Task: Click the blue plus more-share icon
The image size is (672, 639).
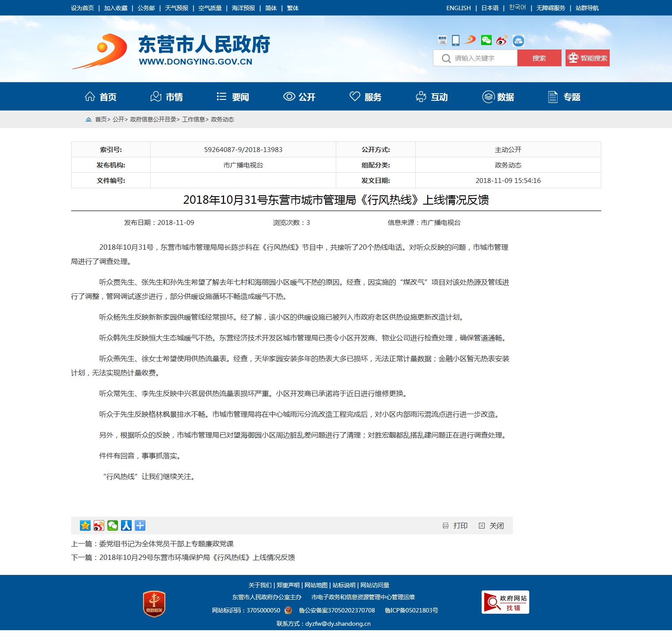Action: [x=140, y=525]
